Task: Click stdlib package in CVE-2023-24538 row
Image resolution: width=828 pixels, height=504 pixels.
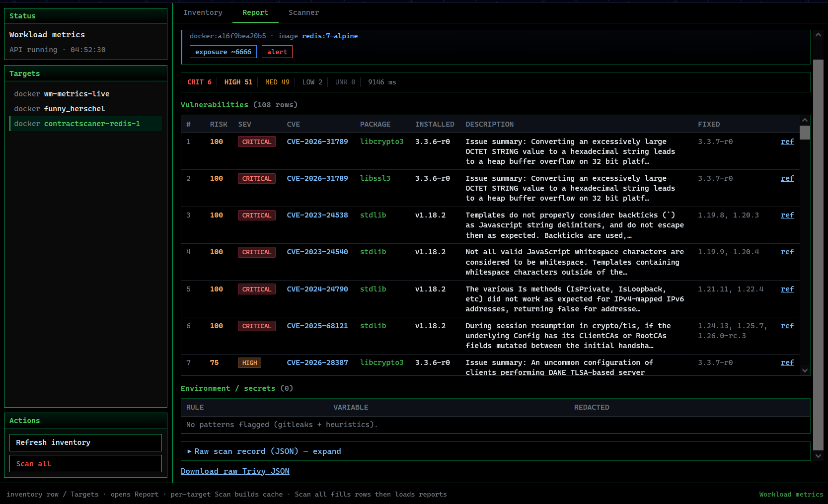Action: [x=373, y=215]
